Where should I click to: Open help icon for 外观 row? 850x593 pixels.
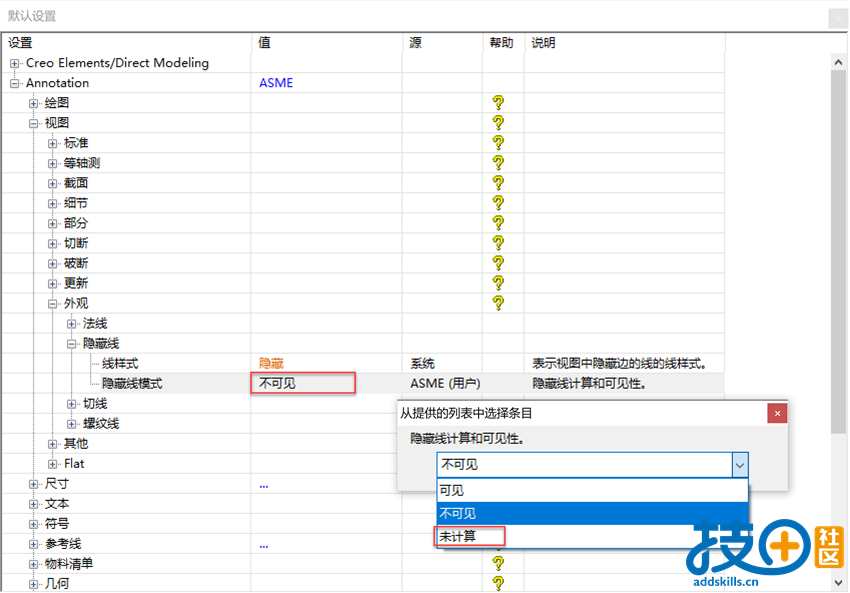(498, 303)
